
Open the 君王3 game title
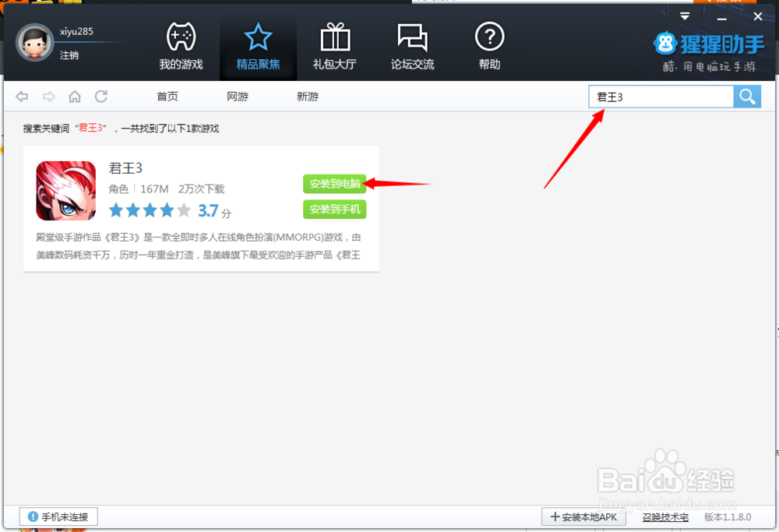pos(125,168)
